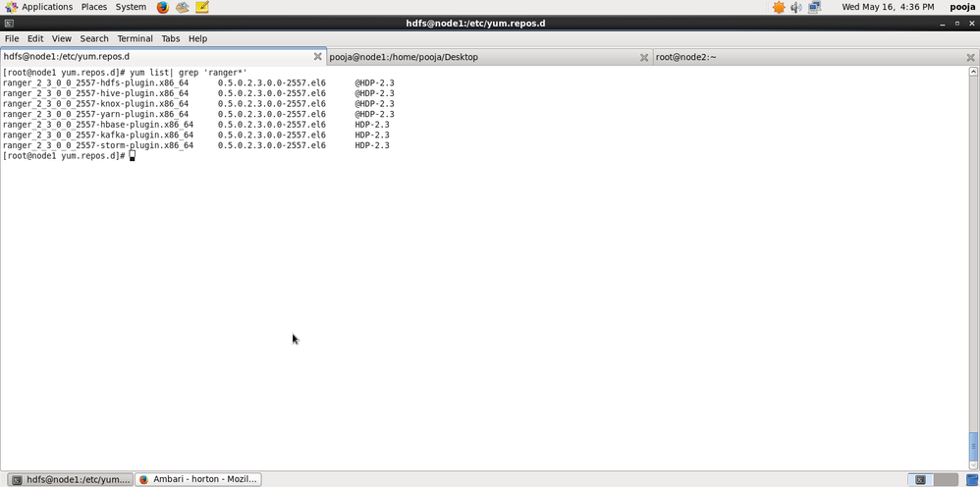
Task: Close the terminal window
Action: point(971,24)
